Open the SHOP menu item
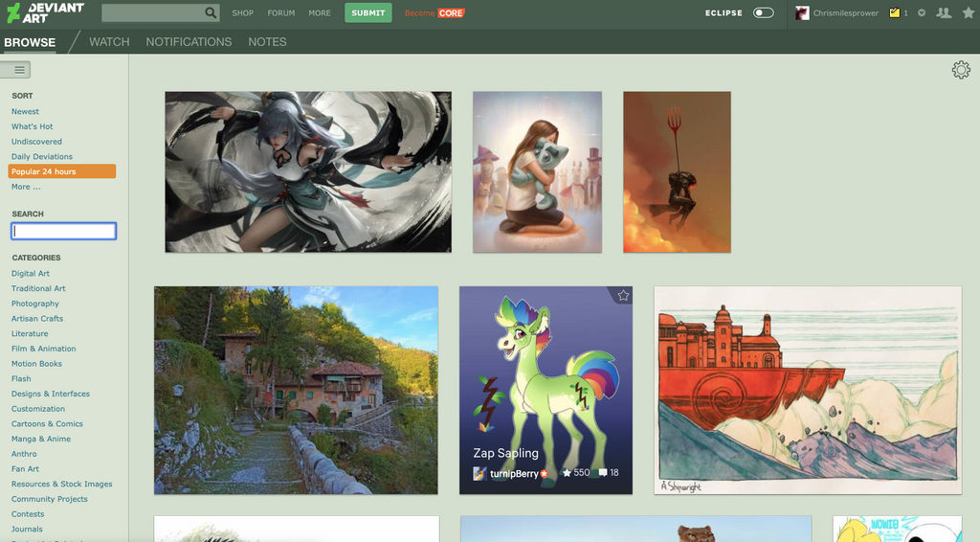Viewport: 980px width, 542px height. pyautogui.click(x=242, y=12)
